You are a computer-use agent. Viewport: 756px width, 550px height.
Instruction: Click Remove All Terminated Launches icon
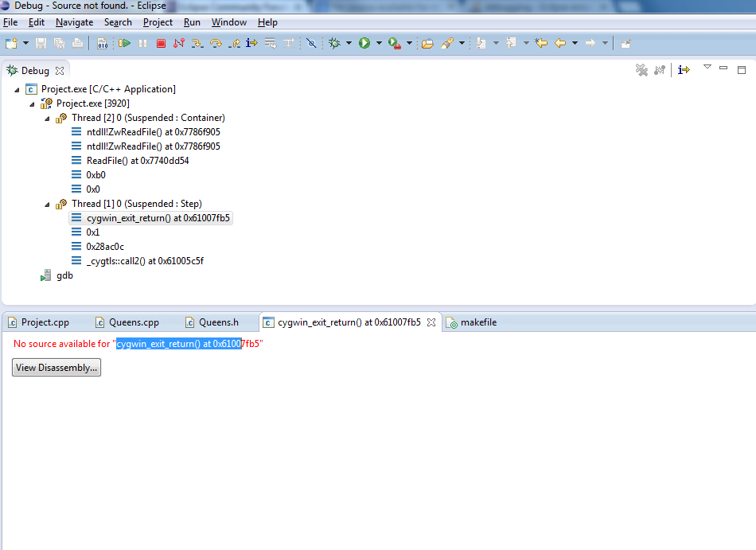click(641, 70)
